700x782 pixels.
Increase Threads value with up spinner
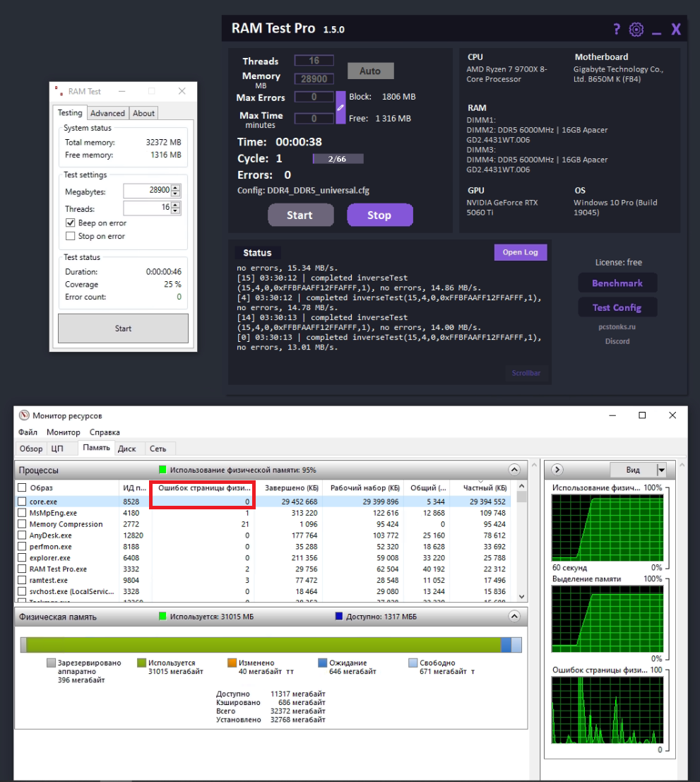pyautogui.click(x=175, y=204)
